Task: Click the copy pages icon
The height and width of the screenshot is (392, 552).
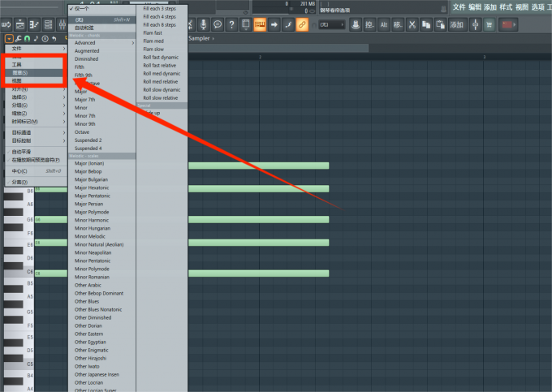Action: point(426,24)
